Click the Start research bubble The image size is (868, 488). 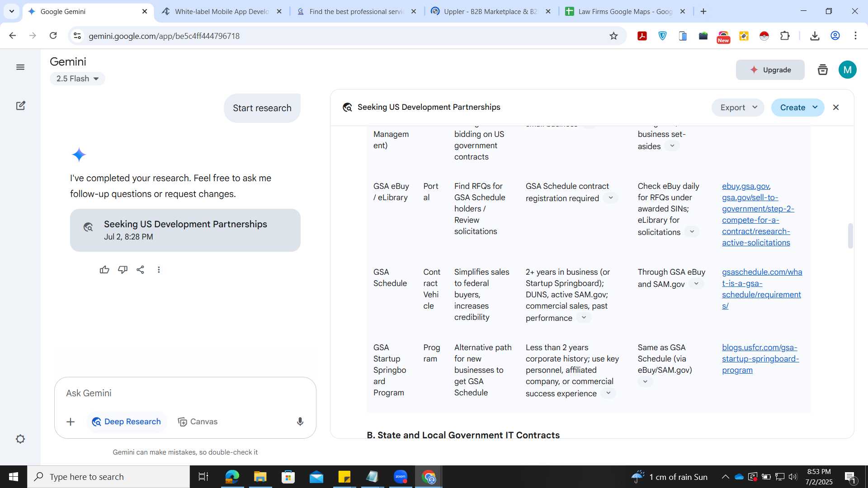(x=262, y=108)
